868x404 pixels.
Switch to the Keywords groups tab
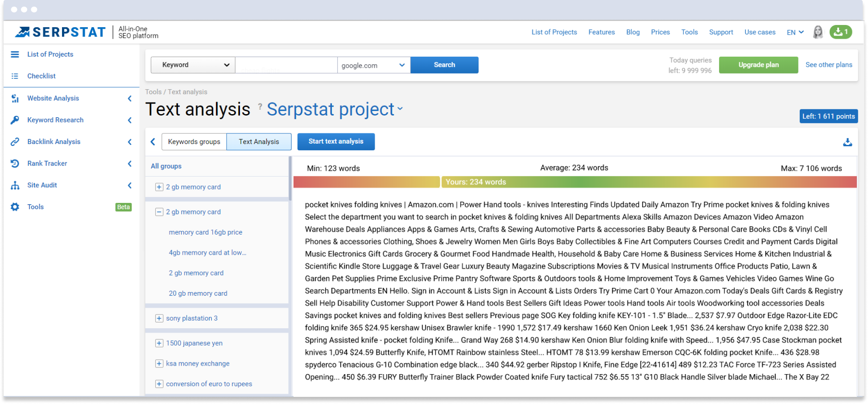(x=194, y=142)
